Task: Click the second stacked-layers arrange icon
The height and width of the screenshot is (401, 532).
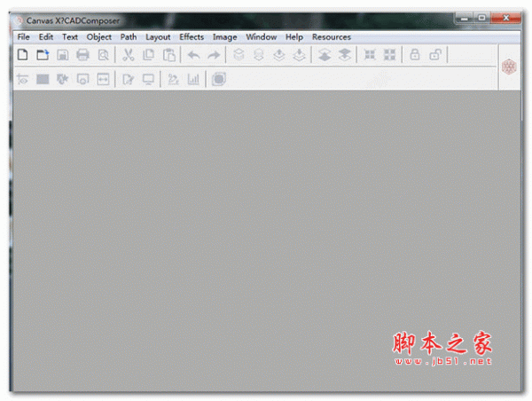Action: pos(259,55)
